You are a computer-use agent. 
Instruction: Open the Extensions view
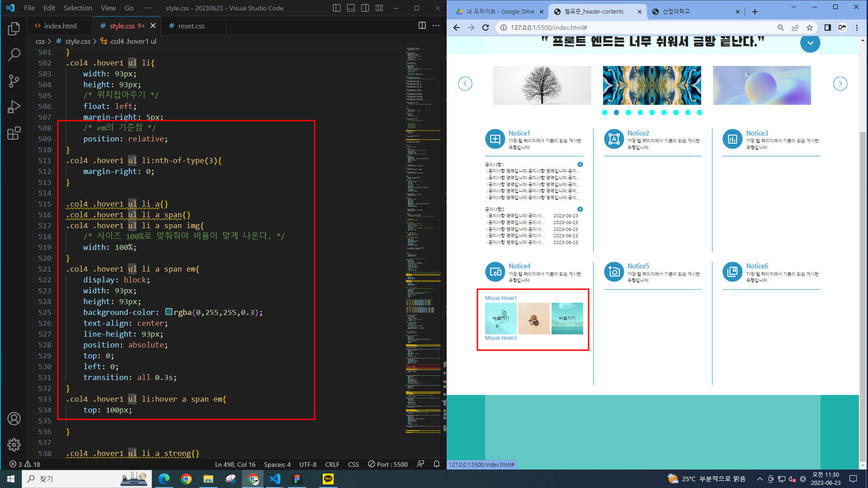coord(14,133)
